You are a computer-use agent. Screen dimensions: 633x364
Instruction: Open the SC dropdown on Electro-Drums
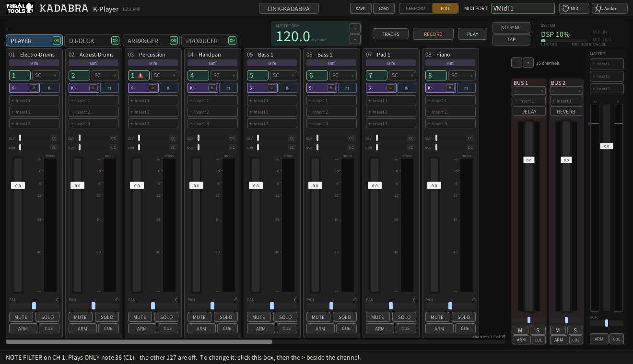coord(46,75)
